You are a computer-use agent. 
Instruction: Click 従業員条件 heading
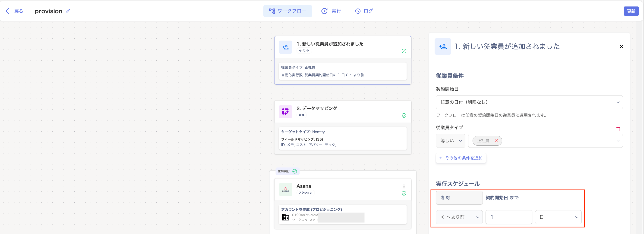449,76
